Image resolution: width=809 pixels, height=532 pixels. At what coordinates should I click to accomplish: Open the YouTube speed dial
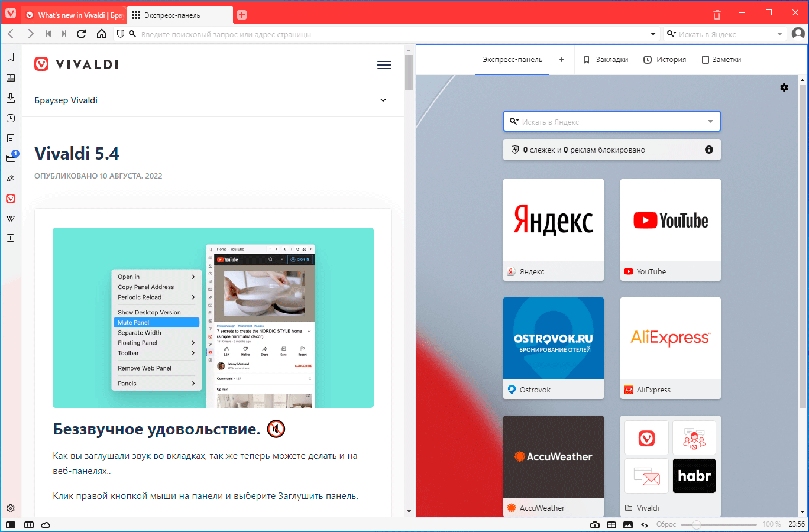(x=671, y=230)
